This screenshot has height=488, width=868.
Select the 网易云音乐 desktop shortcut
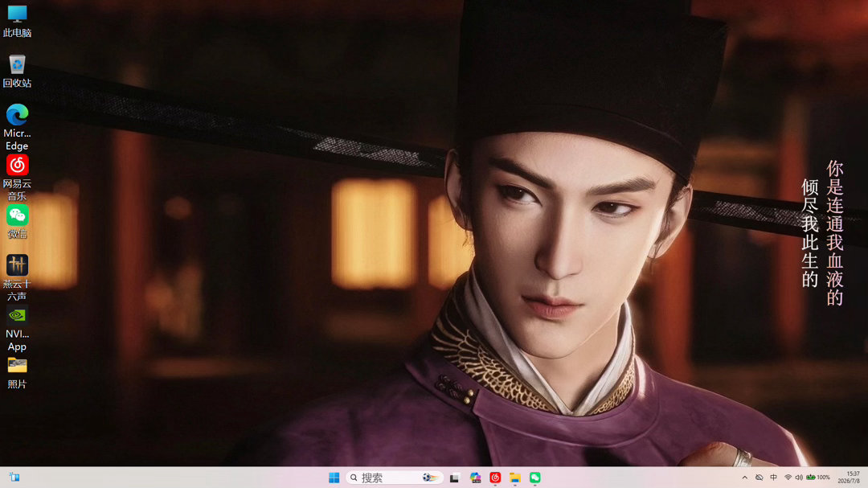tap(17, 178)
